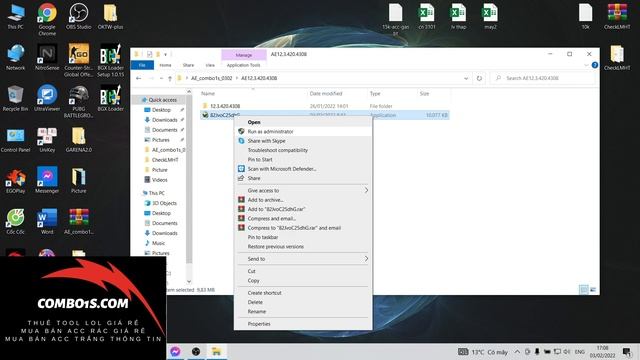Image resolution: width=640 pixels, height=360 pixels.
Task: Select Messenger desktop shortcut
Action: (47, 180)
